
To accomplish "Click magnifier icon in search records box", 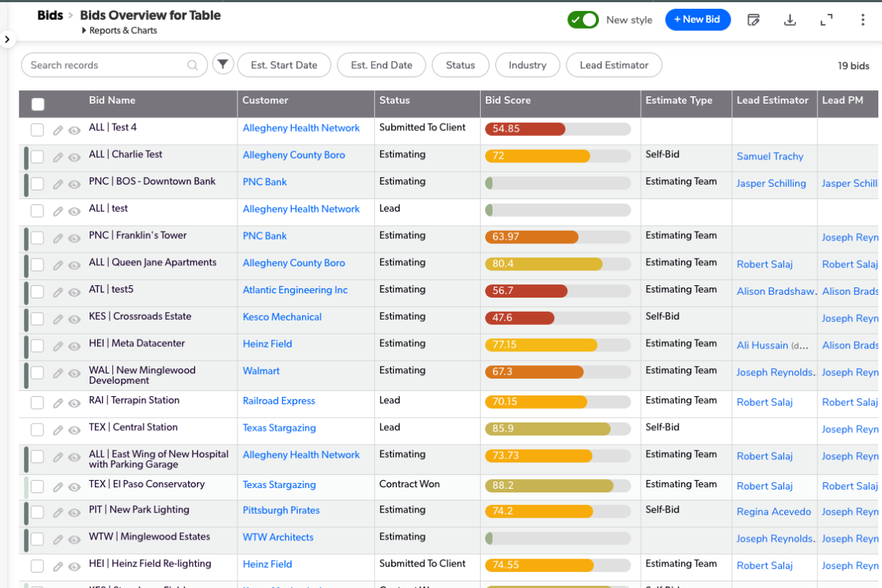I will (x=193, y=65).
